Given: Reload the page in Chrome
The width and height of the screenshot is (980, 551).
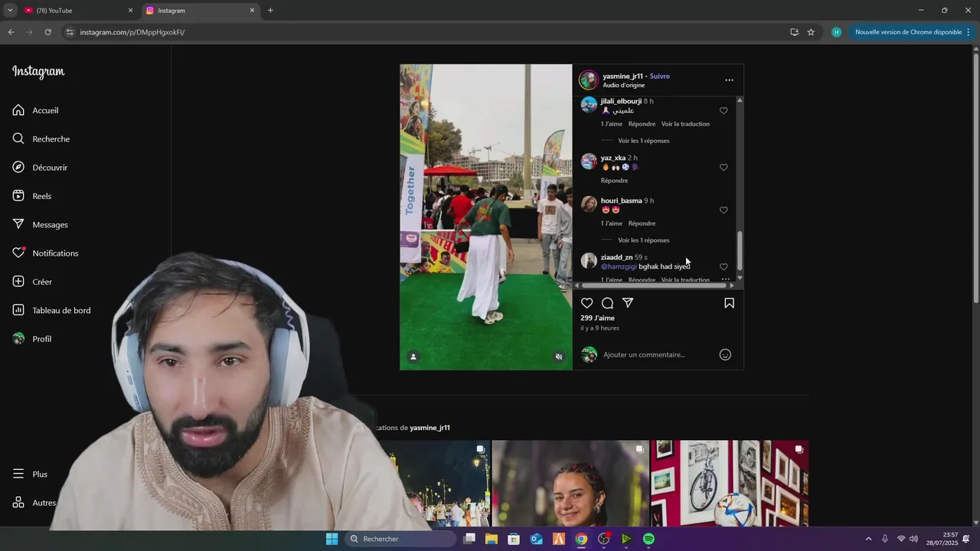Looking at the screenshot, I should coord(47,32).
